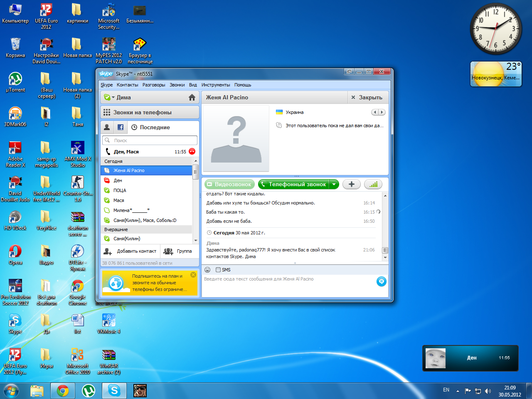Click Добавить контакт
The width and height of the screenshot is (532, 399).
(130, 251)
